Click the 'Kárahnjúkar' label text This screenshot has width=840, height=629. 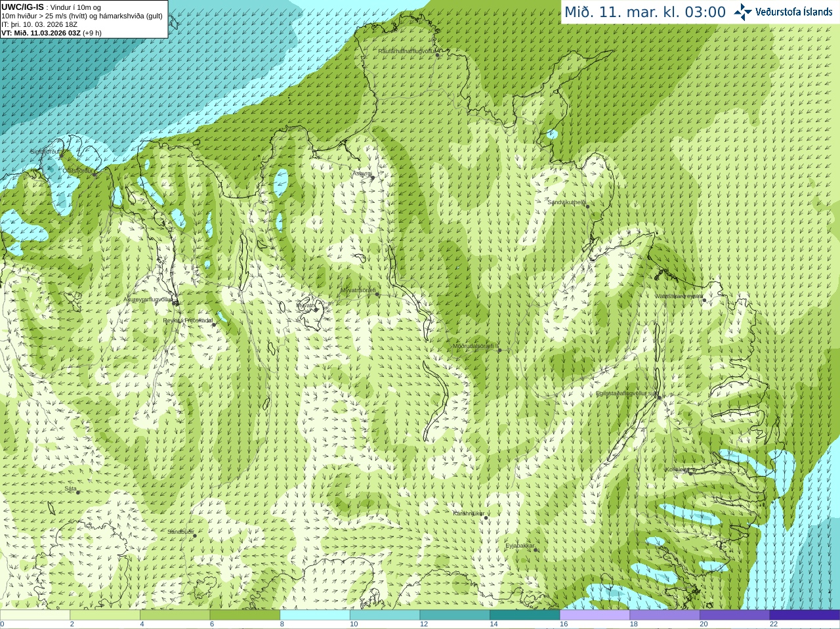coord(469,513)
